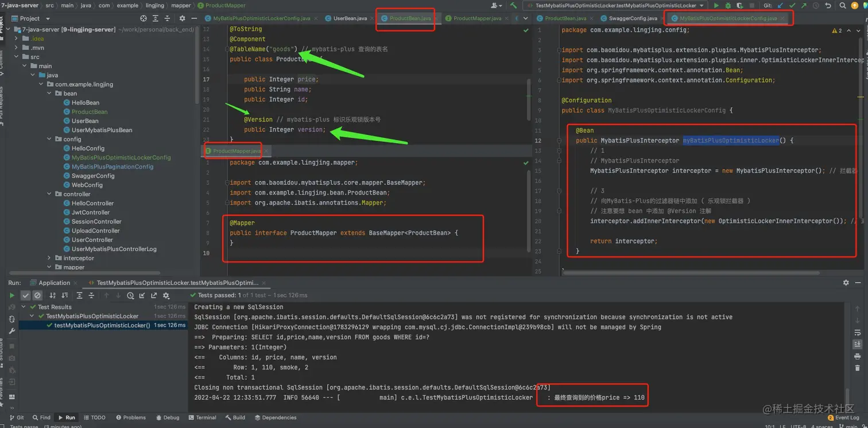Export test results icon in Run toolbar

(x=154, y=295)
